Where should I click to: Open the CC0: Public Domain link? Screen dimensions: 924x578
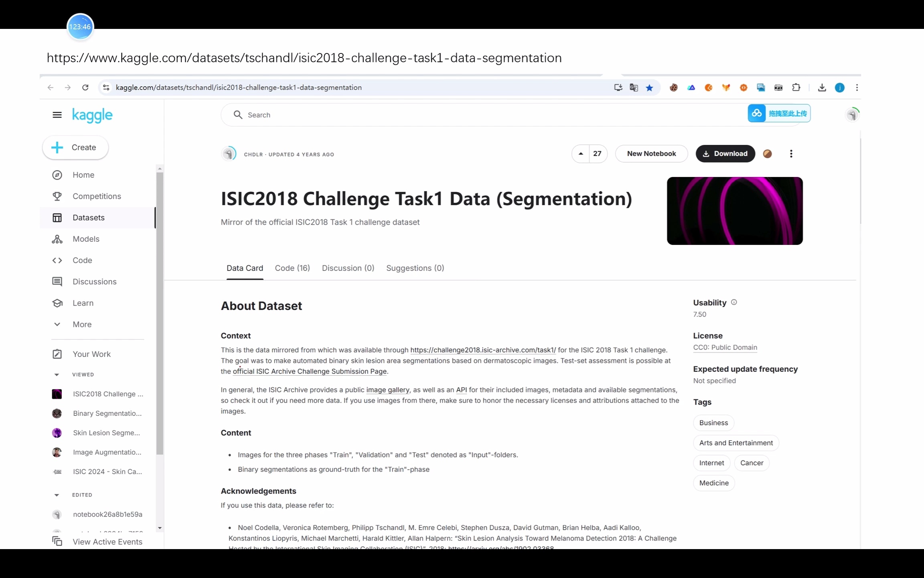725,348
